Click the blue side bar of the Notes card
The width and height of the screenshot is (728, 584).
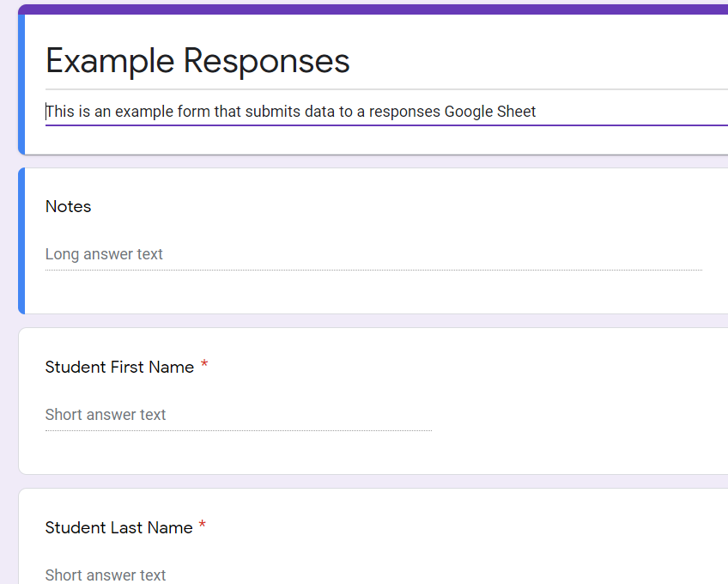point(21,240)
